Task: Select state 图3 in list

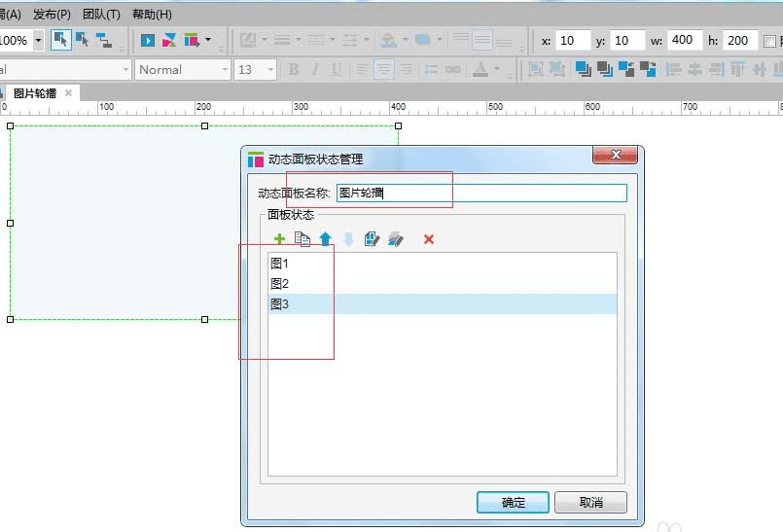Action: click(x=443, y=304)
